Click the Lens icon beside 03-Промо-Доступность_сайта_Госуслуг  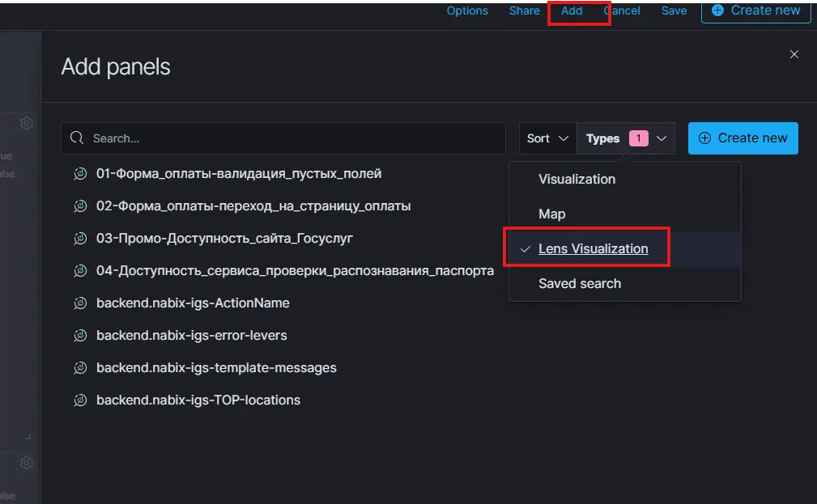click(x=80, y=239)
